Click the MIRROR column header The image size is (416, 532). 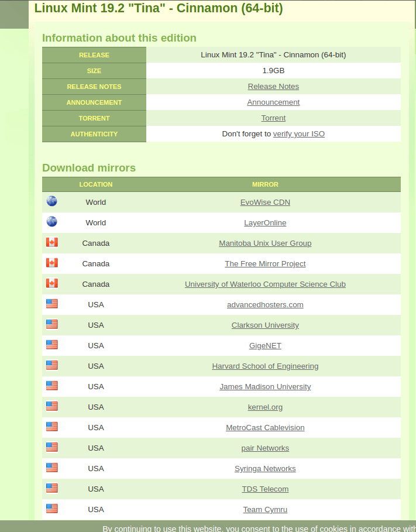tap(265, 184)
